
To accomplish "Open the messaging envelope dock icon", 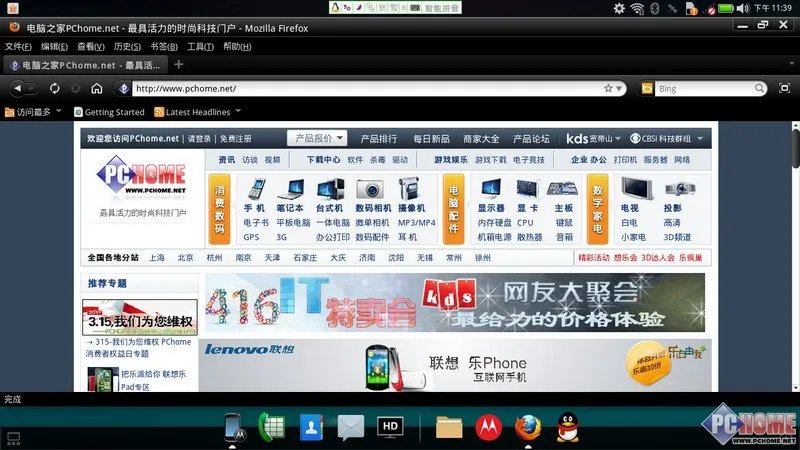I will click(x=351, y=427).
